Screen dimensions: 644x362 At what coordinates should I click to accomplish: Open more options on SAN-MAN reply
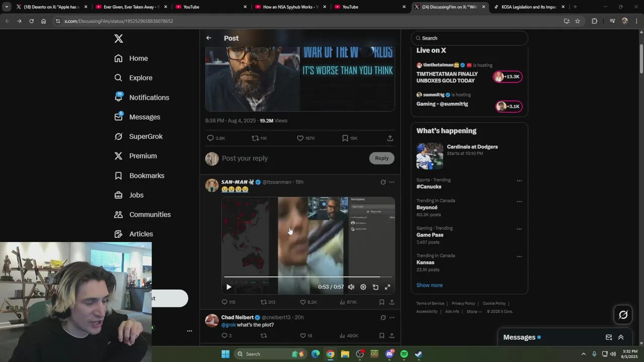(x=392, y=182)
